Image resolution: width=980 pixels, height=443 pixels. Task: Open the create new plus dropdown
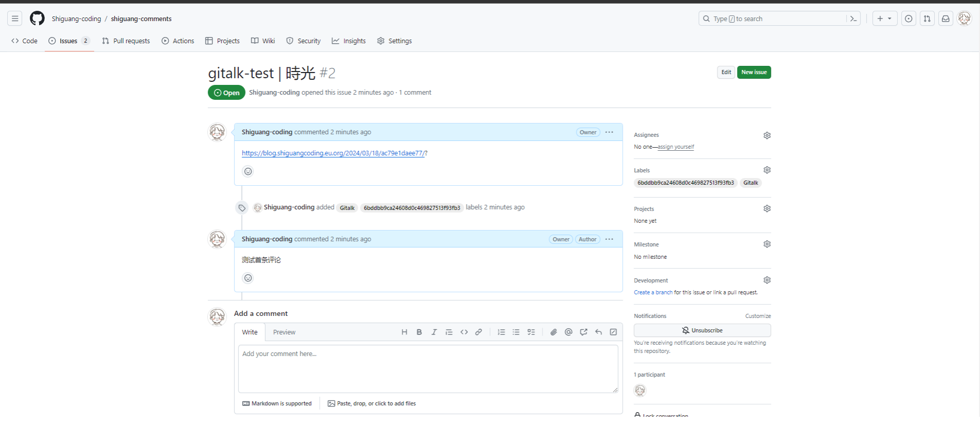tap(885, 19)
